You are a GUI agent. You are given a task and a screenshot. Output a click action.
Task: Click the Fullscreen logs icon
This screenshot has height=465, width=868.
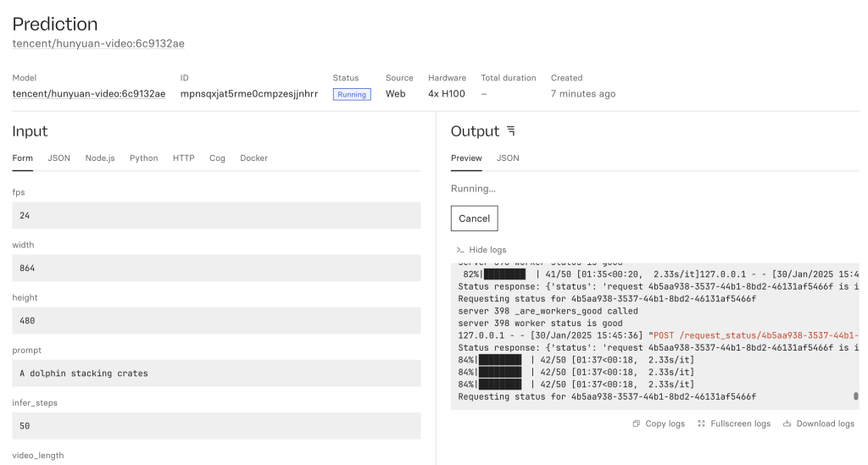coord(701,423)
